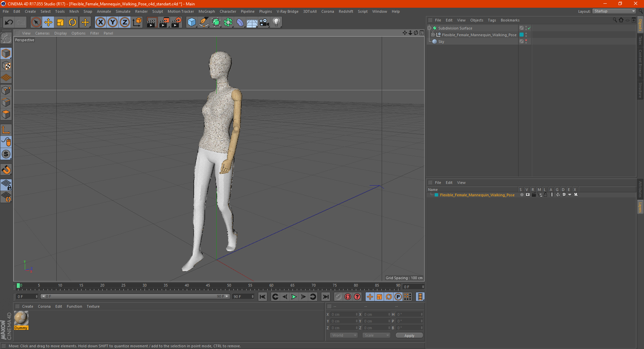644x349 pixels.
Task: Click the teal layer color swatch
Action: point(436,195)
